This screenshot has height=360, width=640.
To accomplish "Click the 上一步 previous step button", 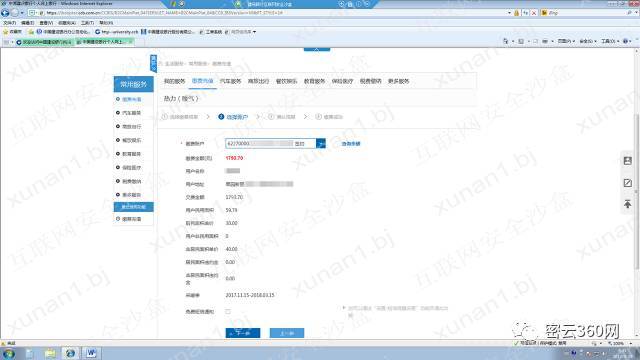I will coord(287,333).
